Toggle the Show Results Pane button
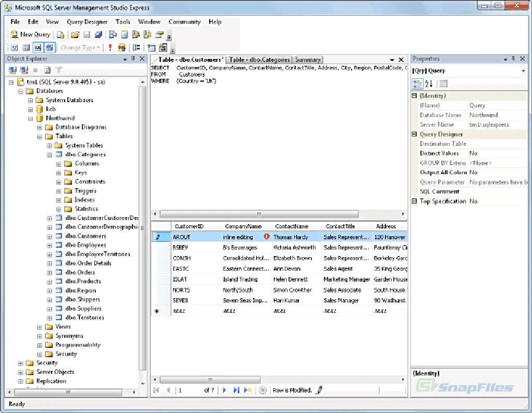532x413 pixels. click(50, 47)
